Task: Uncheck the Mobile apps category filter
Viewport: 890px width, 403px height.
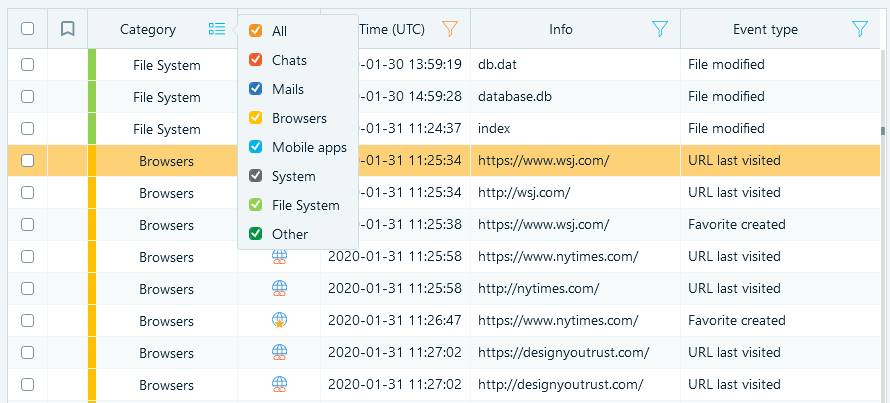Action: click(x=255, y=148)
